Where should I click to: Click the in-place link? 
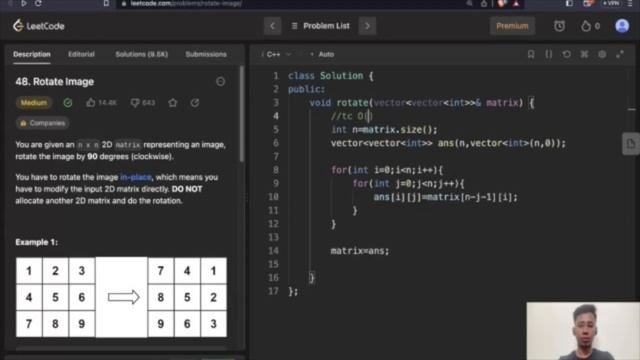pyautogui.click(x=136, y=177)
